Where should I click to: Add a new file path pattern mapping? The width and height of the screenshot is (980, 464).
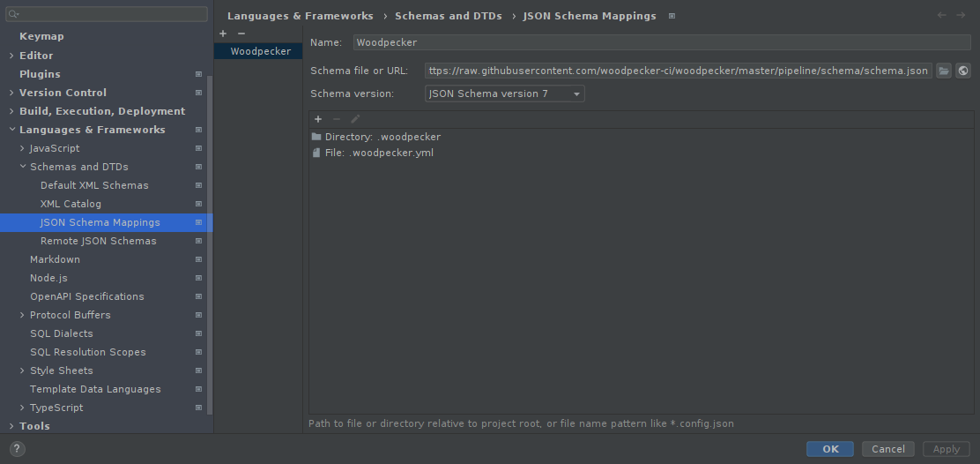(318, 119)
